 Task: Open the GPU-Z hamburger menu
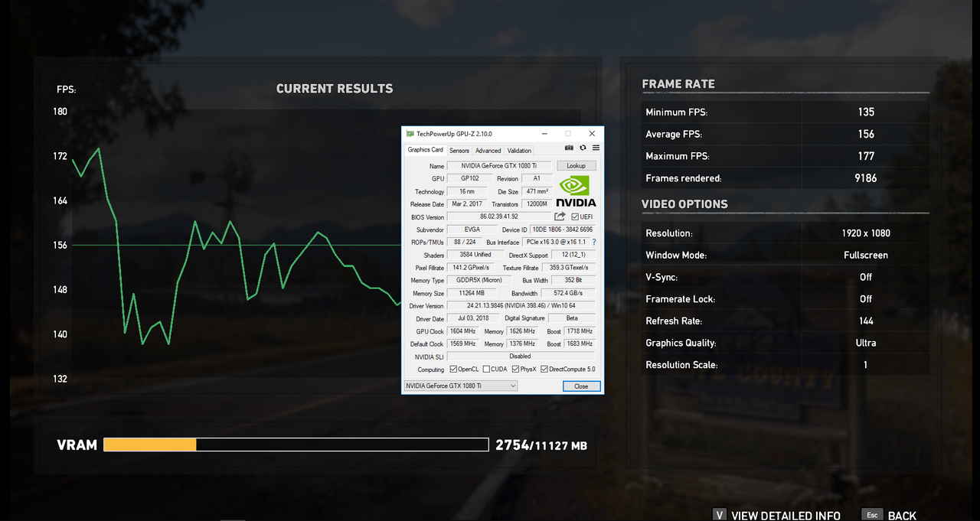click(x=596, y=148)
